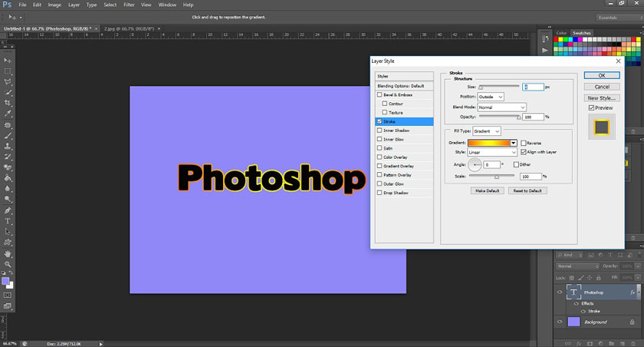
Task: Open the File menu
Action: pos(22,5)
